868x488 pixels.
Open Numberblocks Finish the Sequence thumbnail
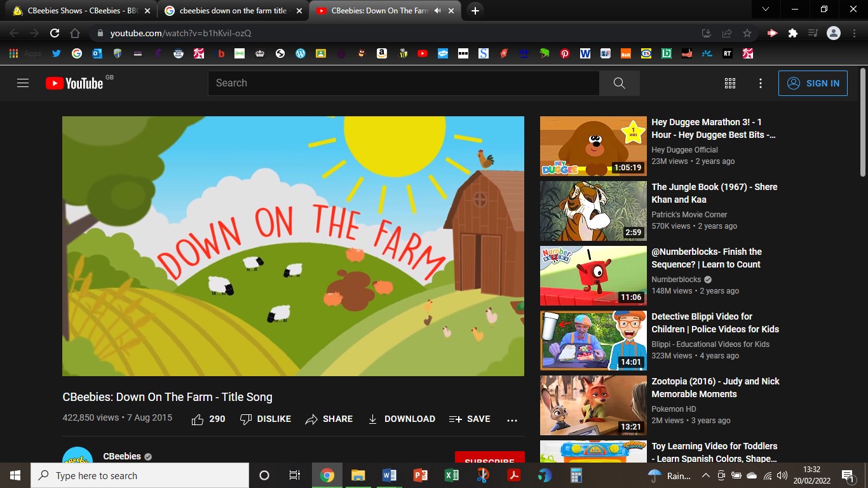point(593,276)
